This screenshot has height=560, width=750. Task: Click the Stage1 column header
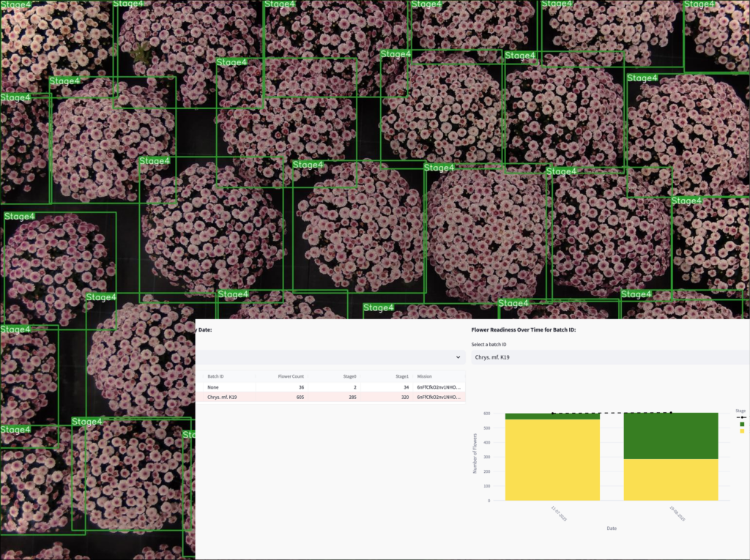point(401,376)
